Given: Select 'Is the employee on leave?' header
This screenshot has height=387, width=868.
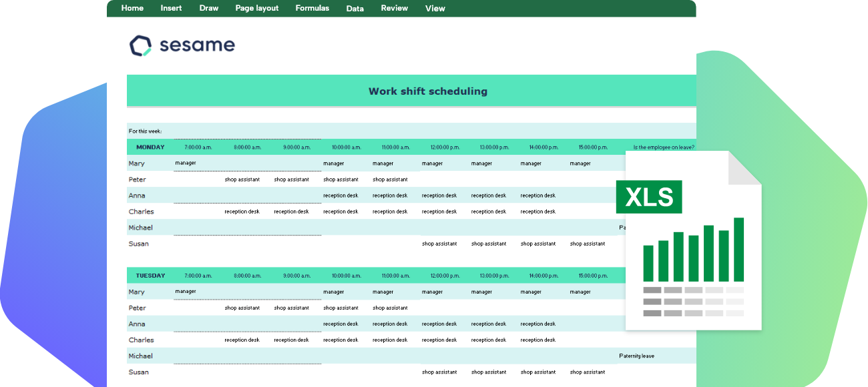Looking at the screenshot, I should (664, 147).
